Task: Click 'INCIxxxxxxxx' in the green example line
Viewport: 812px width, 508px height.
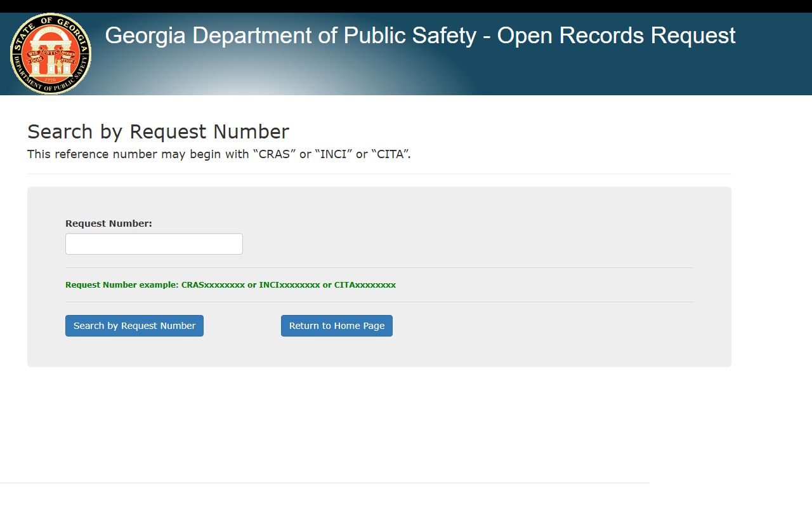Action: click(289, 285)
